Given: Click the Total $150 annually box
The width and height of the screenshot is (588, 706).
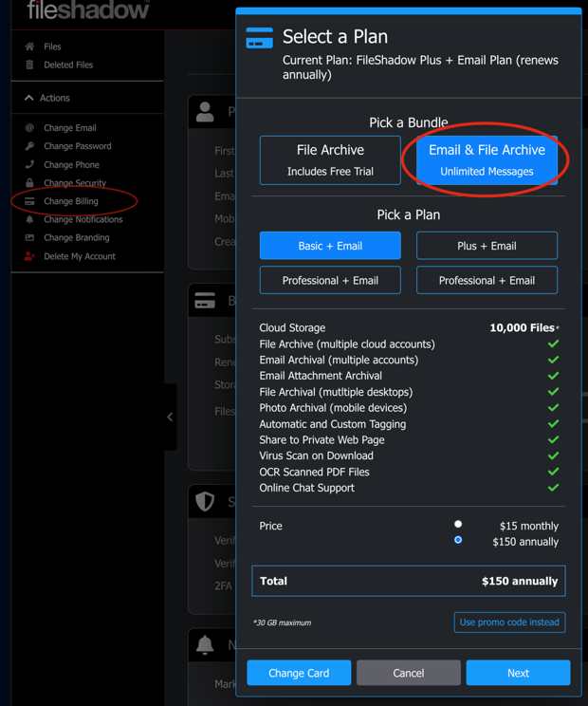Looking at the screenshot, I should click(x=409, y=581).
